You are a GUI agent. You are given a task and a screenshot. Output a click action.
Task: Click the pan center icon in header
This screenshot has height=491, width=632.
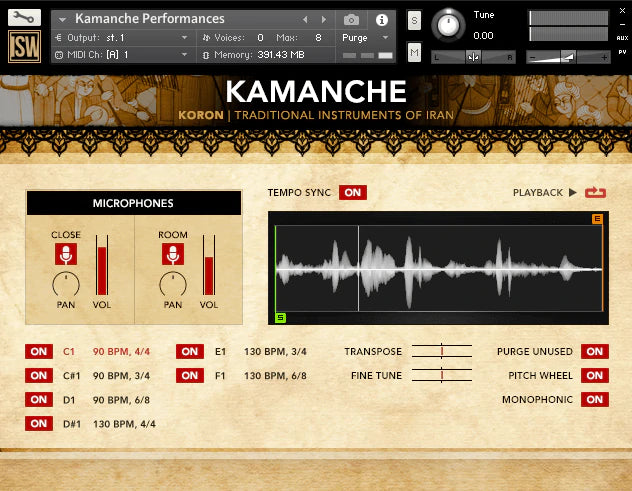point(473,57)
